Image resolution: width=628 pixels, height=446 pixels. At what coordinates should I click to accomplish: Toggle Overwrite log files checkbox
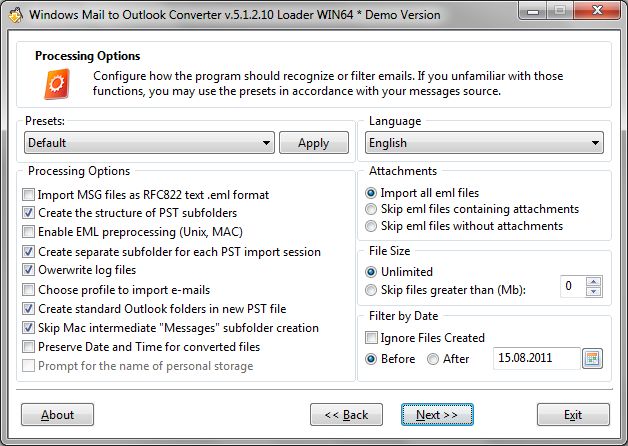(x=29, y=271)
